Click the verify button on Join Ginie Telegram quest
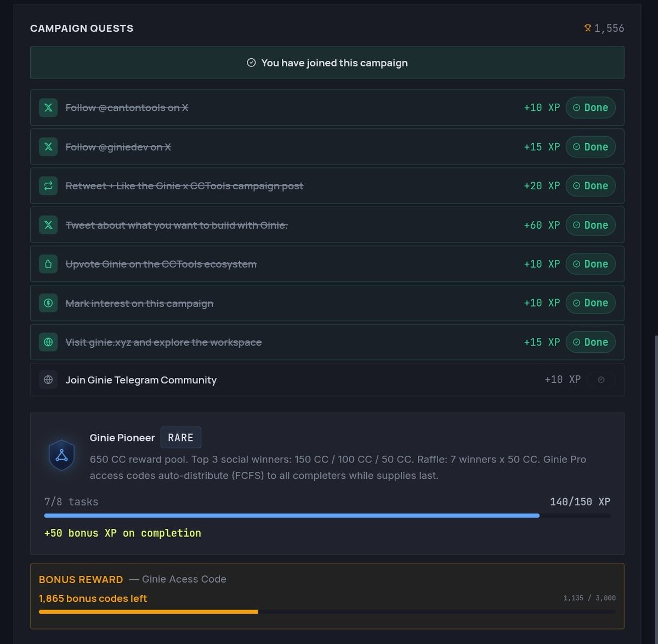This screenshot has height=644, width=658. pos(601,380)
